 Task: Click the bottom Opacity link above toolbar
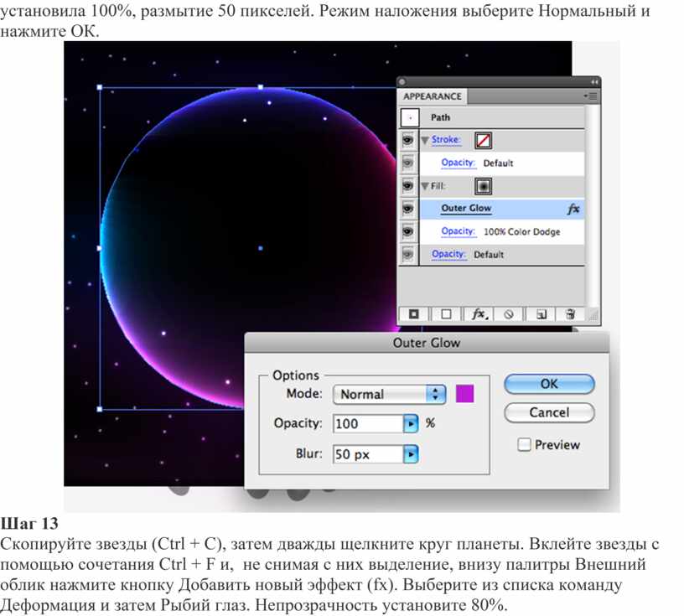(448, 254)
